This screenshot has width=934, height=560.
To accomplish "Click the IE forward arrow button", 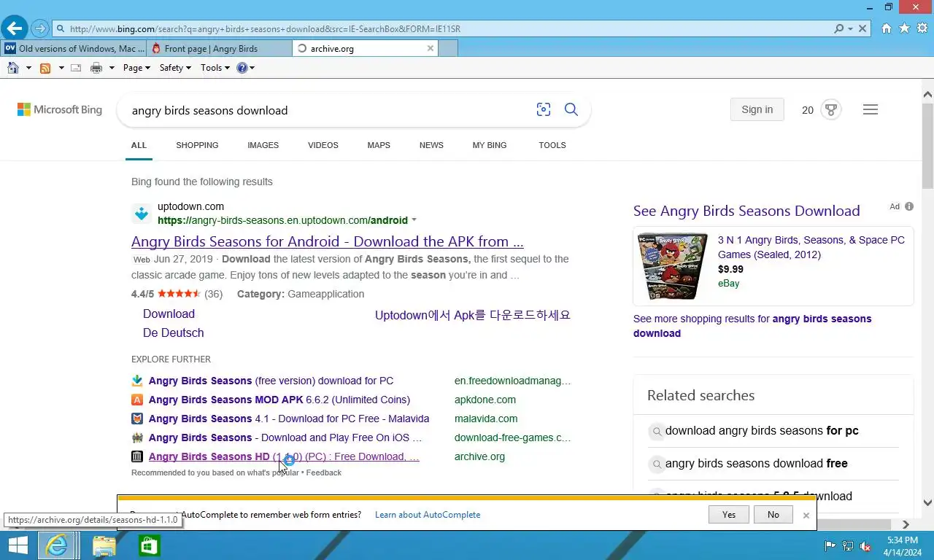I will click(x=40, y=29).
